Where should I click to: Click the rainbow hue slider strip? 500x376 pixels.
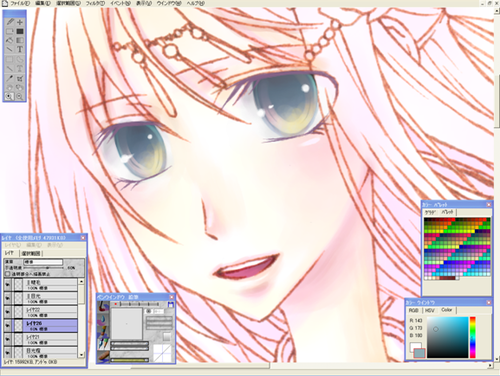[472, 337]
